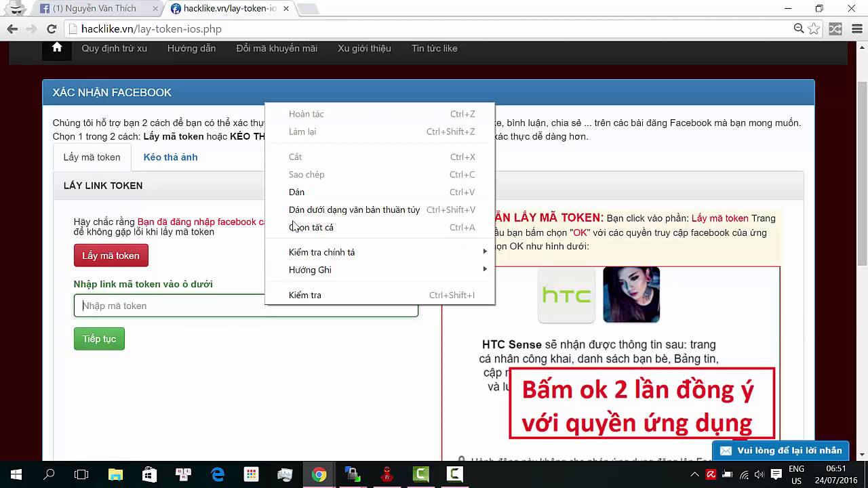Click the Lấy mã token link in instructions

coord(719,218)
